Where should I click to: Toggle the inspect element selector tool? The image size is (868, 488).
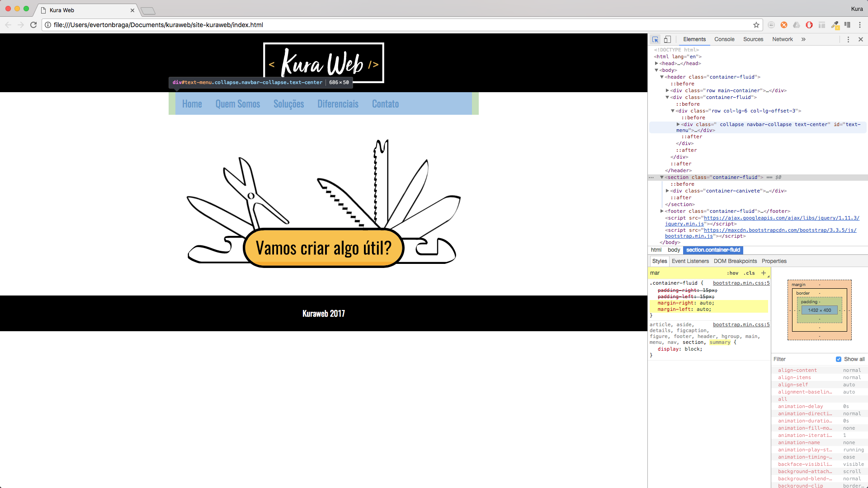tap(655, 39)
